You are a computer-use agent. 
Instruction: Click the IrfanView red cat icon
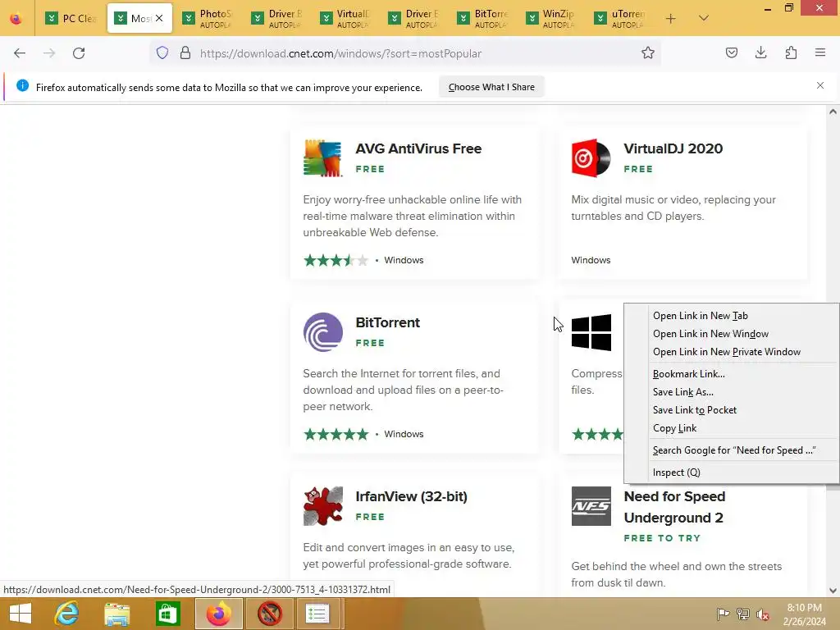(x=322, y=505)
